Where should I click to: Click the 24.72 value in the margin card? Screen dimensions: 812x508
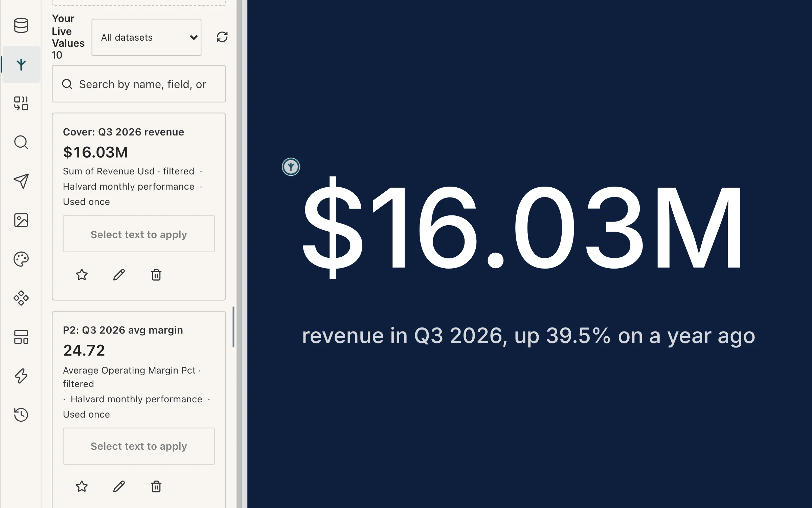84,350
